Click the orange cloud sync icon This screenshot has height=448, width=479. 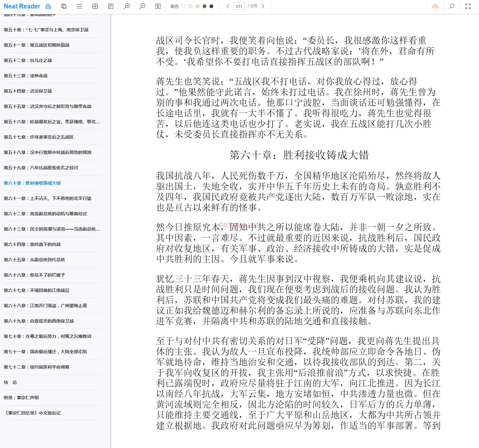point(435,6)
